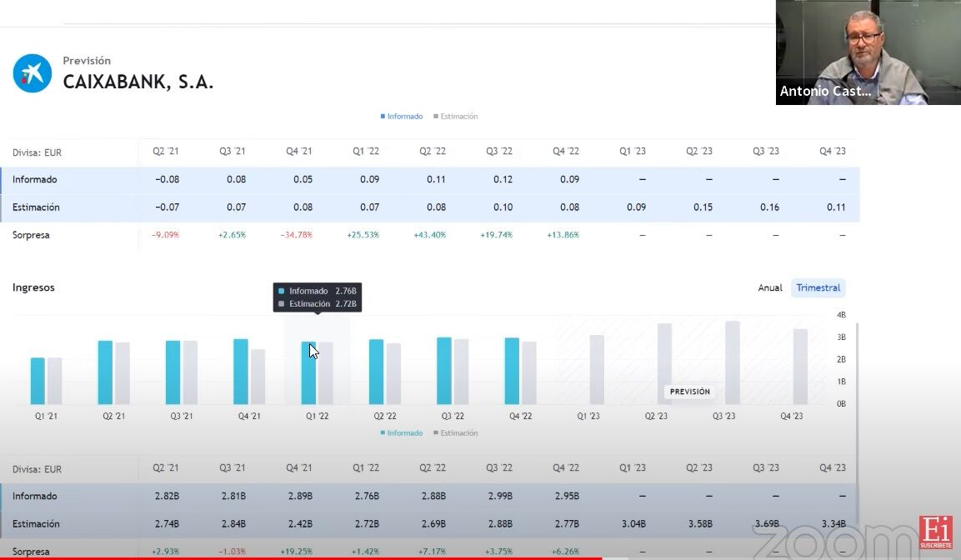
Task: Click the CaixaBank star logo icon
Action: [x=33, y=73]
